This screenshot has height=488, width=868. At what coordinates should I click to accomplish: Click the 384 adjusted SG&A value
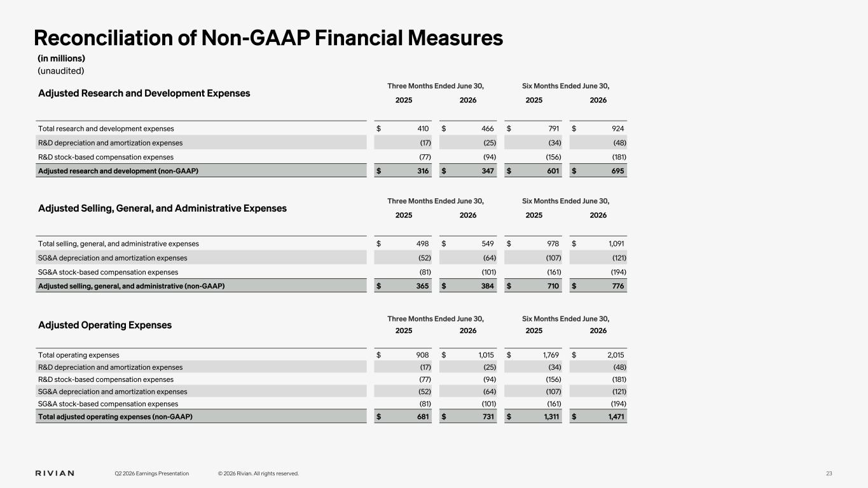[x=487, y=286]
